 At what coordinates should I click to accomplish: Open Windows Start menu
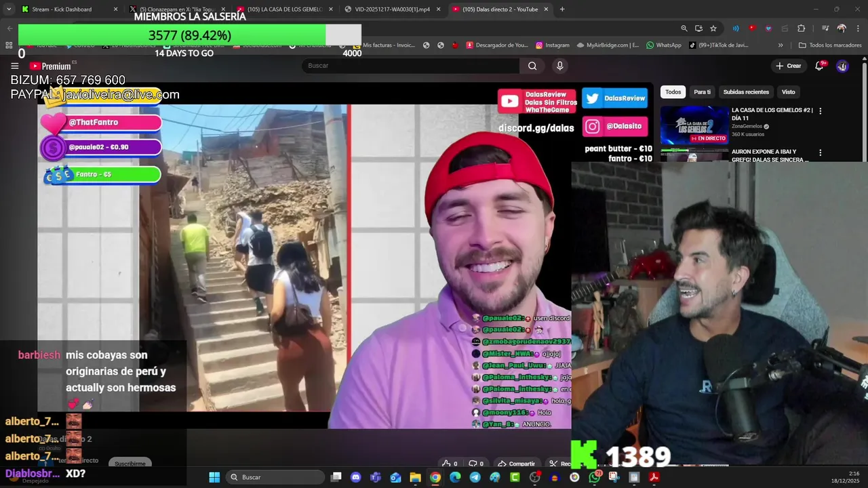pyautogui.click(x=214, y=477)
